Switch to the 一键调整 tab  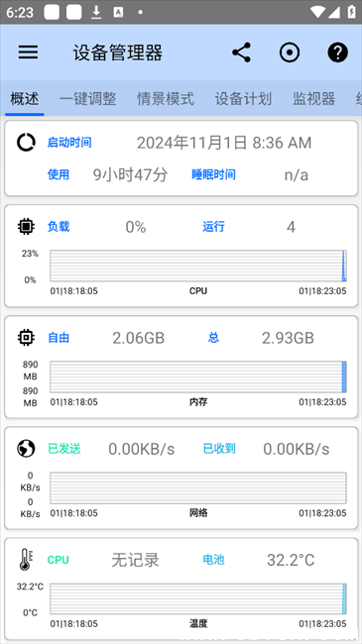(x=87, y=99)
